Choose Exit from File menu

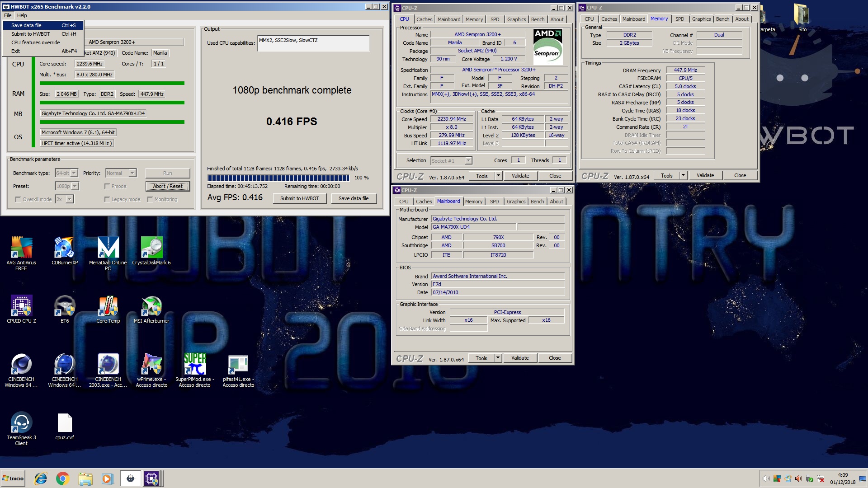point(43,51)
